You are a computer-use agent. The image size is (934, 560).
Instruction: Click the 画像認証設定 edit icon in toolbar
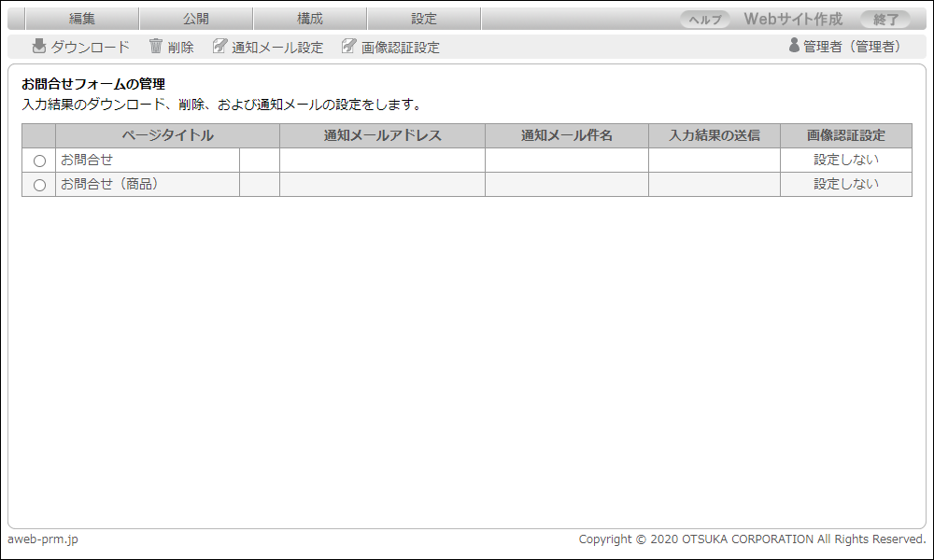pyautogui.click(x=349, y=47)
